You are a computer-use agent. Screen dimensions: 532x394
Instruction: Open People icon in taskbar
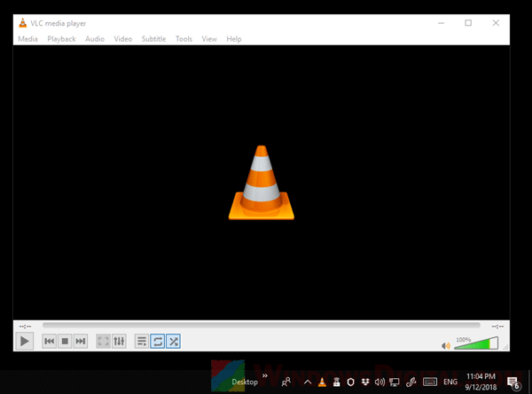(286, 382)
